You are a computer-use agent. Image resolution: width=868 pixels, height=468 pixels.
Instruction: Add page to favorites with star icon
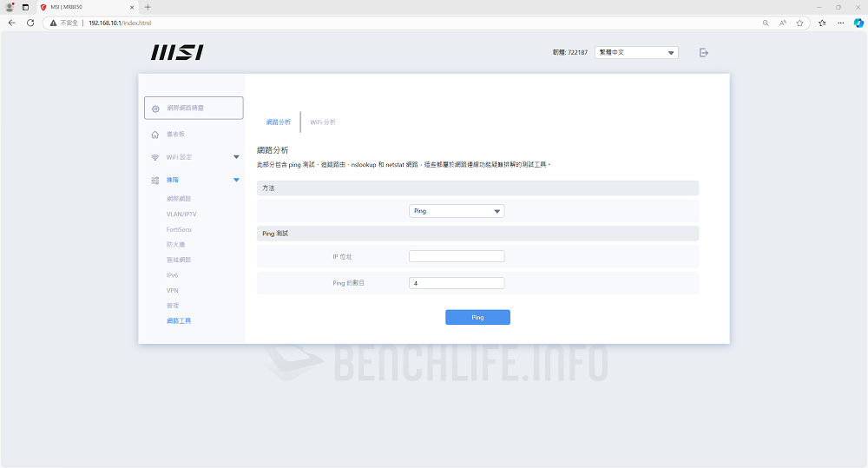click(799, 23)
